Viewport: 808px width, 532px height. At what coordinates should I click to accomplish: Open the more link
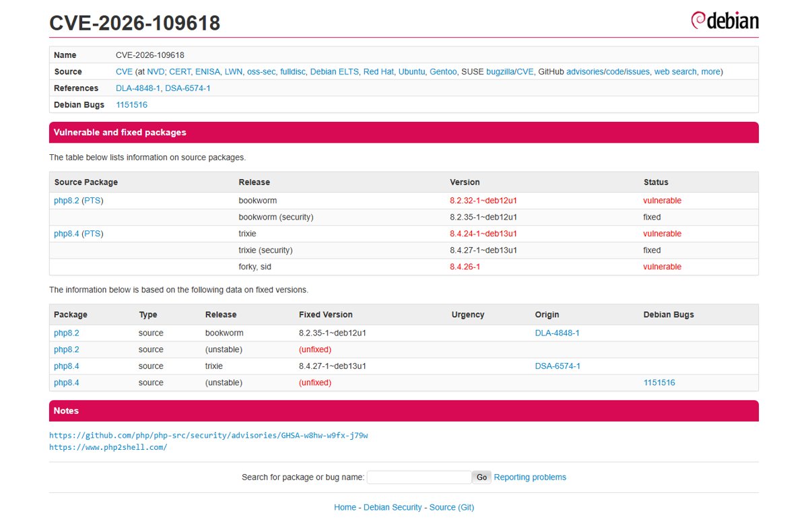point(710,71)
